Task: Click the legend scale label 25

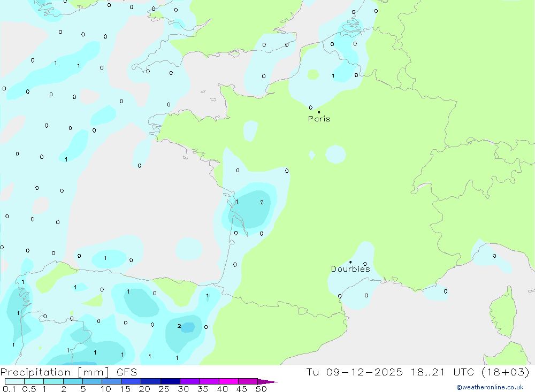Action: [164, 389]
